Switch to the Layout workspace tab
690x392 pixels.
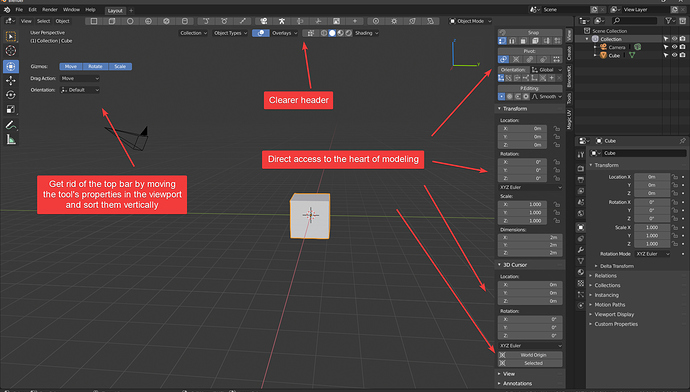115,11
